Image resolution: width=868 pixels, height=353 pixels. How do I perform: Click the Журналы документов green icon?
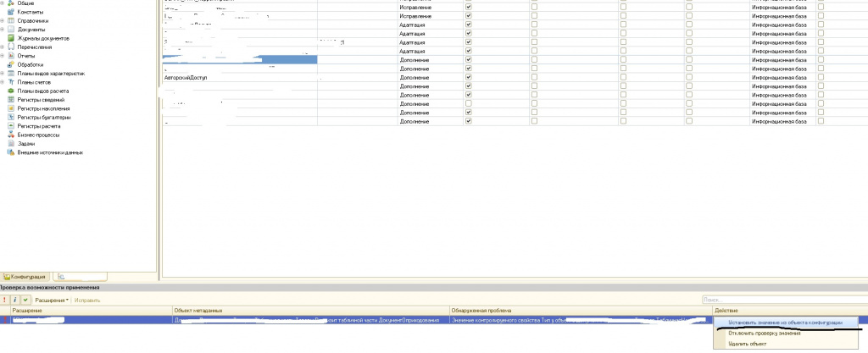click(x=10, y=38)
